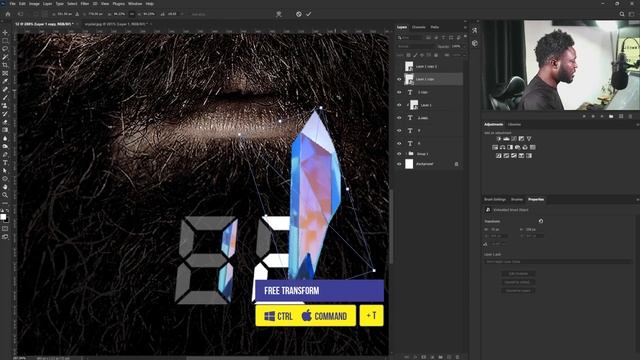
Task: Click the second document tab
Action: pyautogui.click(x=116, y=24)
